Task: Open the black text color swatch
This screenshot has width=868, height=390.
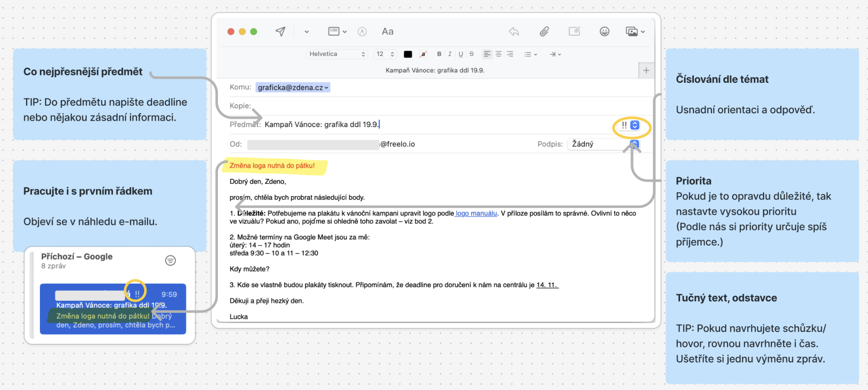Action: click(x=408, y=54)
